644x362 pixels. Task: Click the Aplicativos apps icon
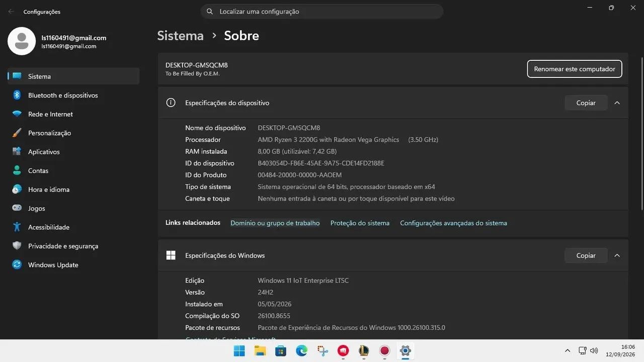click(17, 152)
